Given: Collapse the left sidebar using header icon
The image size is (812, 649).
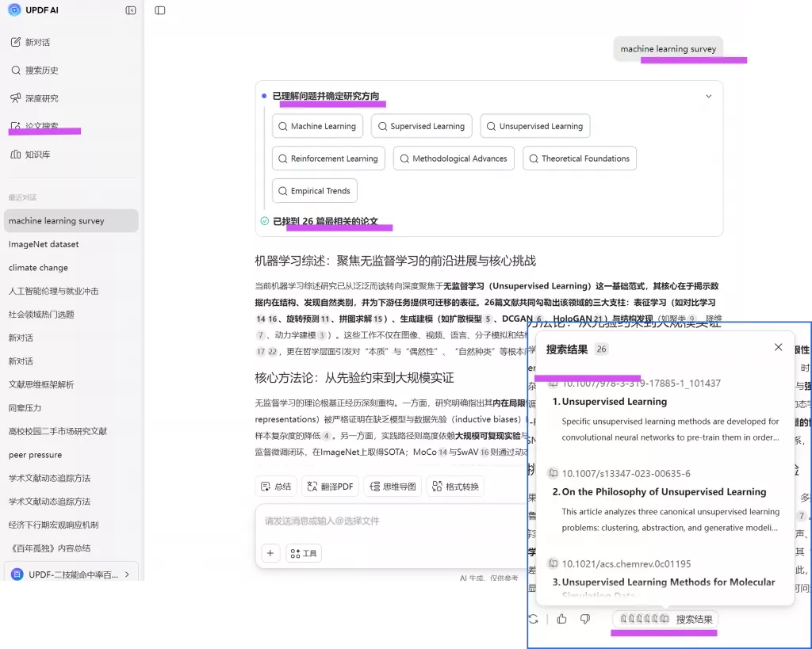Looking at the screenshot, I should (131, 10).
